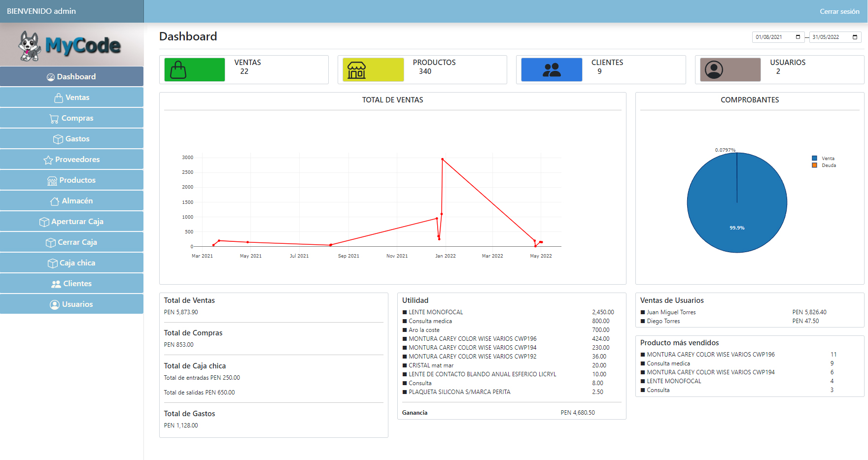The width and height of the screenshot is (868, 460).
Task: Click into the 01/08/2021 start date field
Action: 771,37
